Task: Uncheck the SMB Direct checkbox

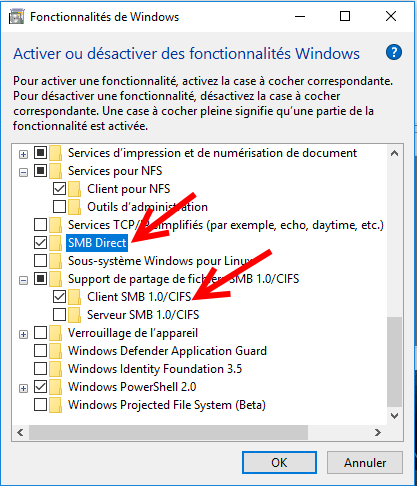Action: pyautogui.click(x=40, y=243)
